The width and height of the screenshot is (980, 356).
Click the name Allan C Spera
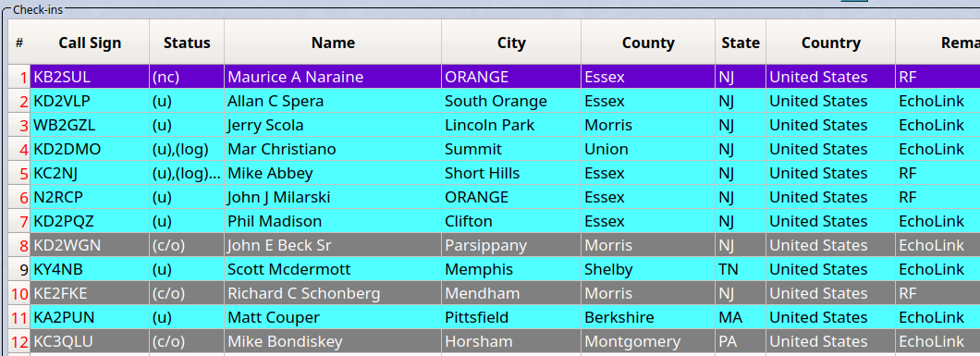click(x=276, y=101)
